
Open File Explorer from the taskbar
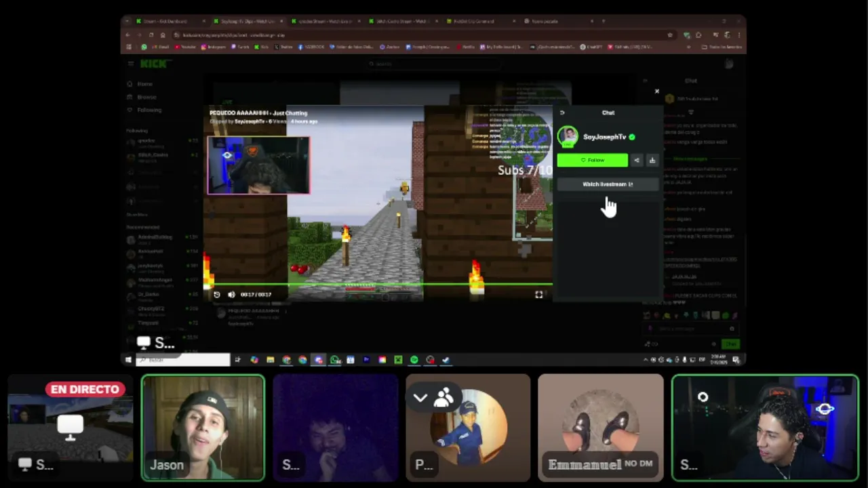point(271,360)
